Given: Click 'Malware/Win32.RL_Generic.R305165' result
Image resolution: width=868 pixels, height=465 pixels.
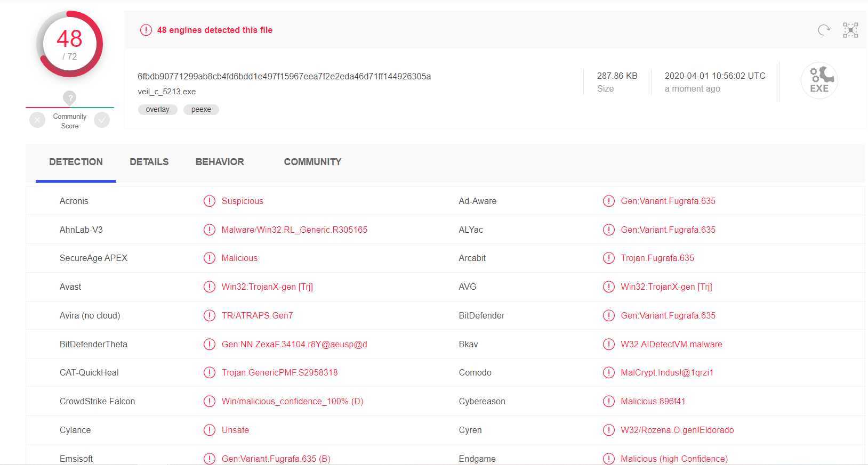Looking at the screenshot, I should (x=294, y=230).
